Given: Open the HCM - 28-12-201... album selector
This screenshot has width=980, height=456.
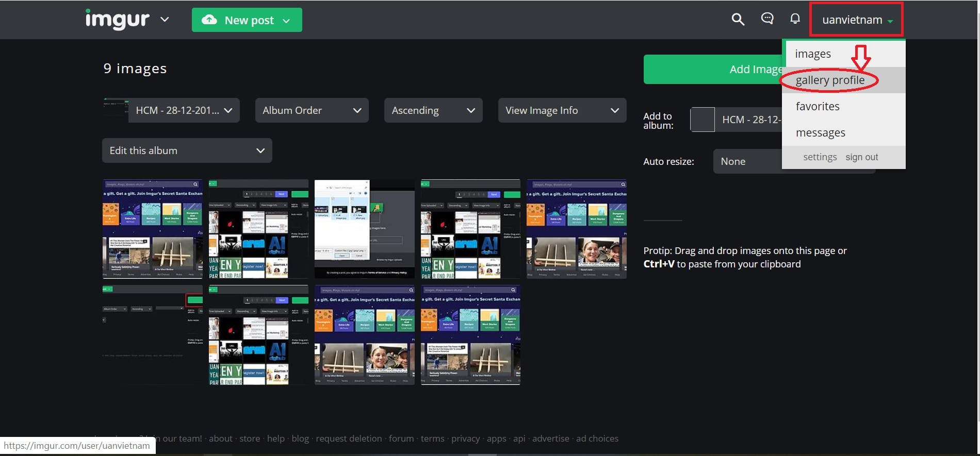Looking at the screenshot, I should click(184, 110).
